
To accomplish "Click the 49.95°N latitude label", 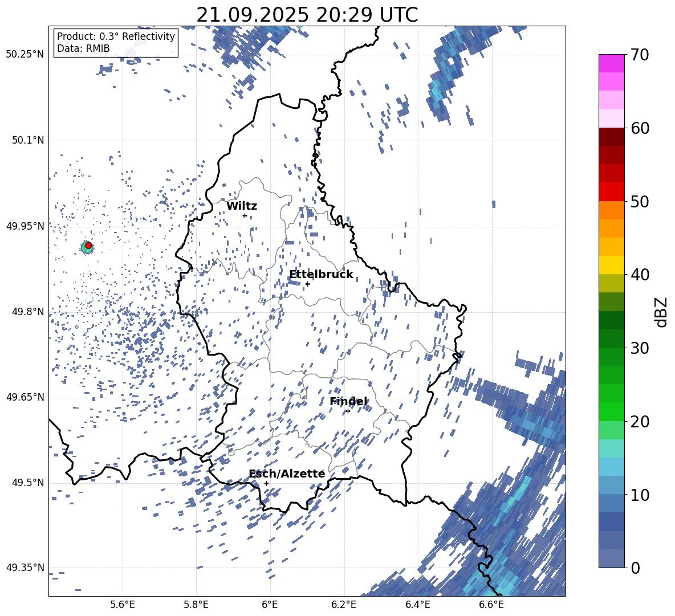I will (25, 226).
